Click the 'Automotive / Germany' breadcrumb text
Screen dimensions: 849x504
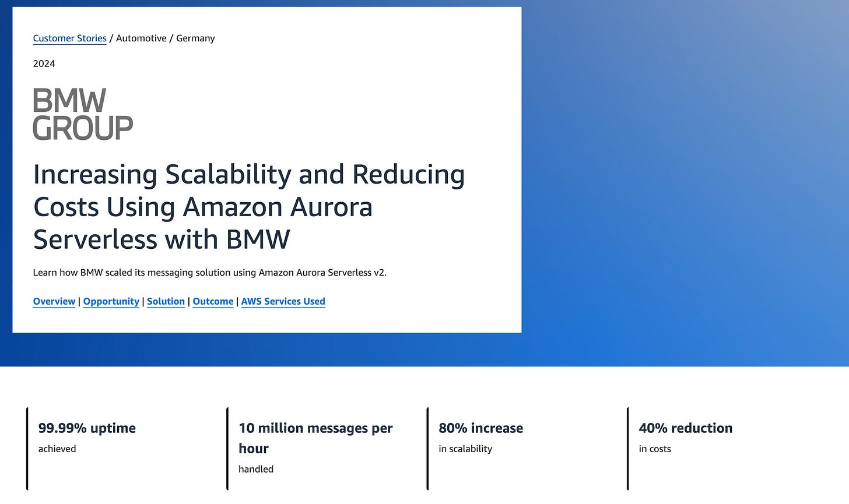166,38
